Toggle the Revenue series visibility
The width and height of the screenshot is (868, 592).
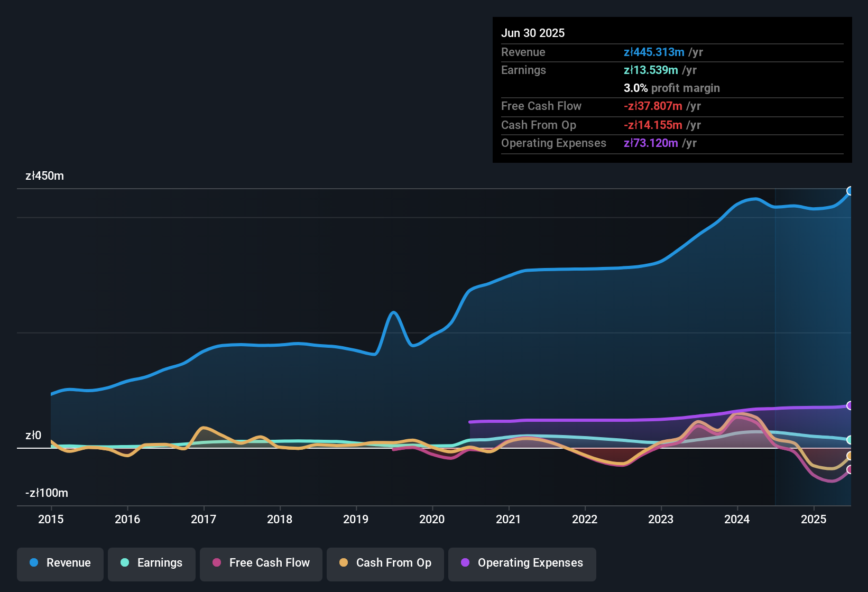[x=60, y=563]
